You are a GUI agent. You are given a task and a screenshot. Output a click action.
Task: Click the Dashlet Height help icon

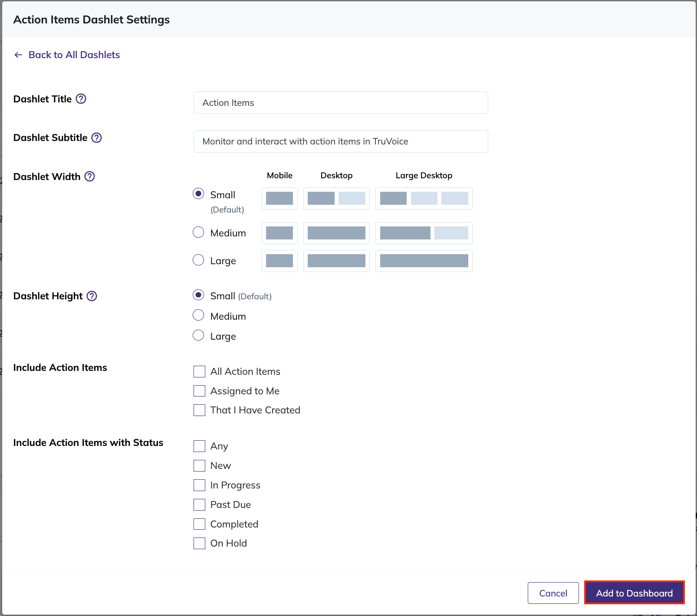tap(92, 296)
